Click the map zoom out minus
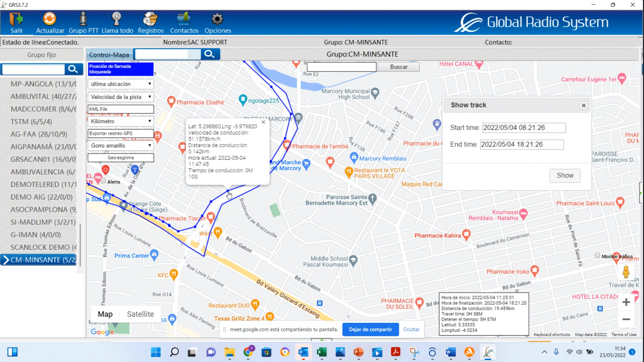This screenshot has width=644, height=362. point(626,319)
